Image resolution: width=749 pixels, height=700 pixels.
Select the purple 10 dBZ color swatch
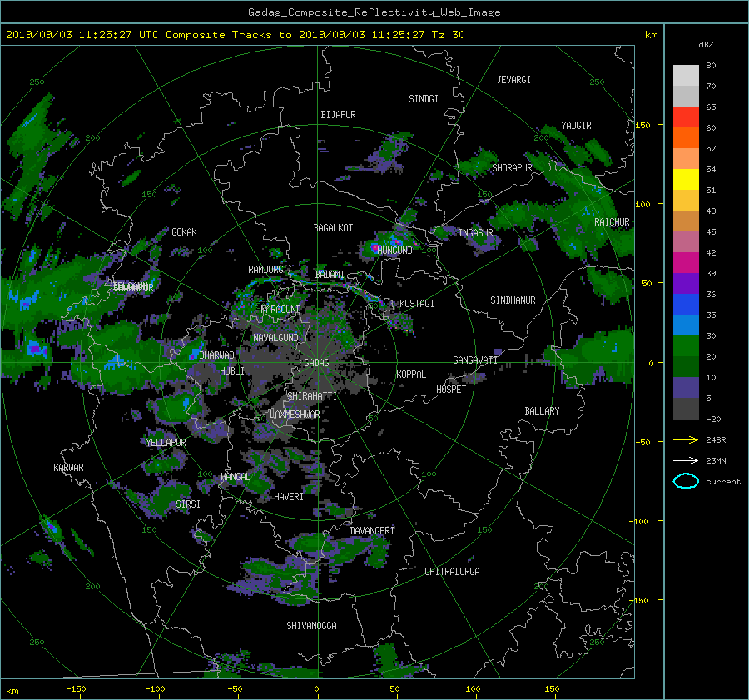click(686, 387)
